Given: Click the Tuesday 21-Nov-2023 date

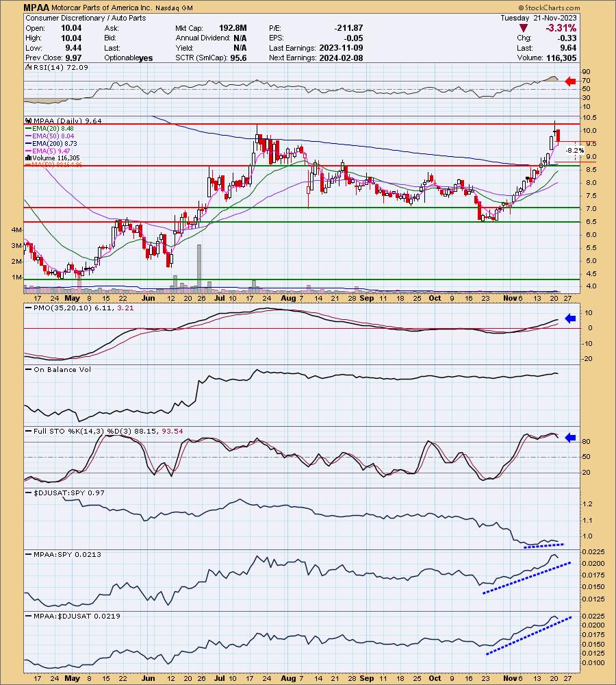Looking at the screenshot, I should tap(538, 18).
